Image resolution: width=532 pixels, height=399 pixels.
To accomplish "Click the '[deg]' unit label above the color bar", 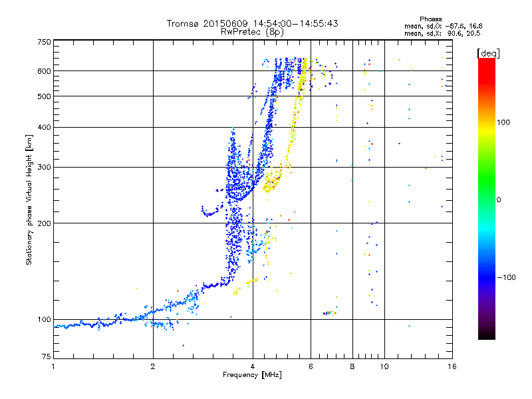I will pyautogui.click(x=488, y=53).
